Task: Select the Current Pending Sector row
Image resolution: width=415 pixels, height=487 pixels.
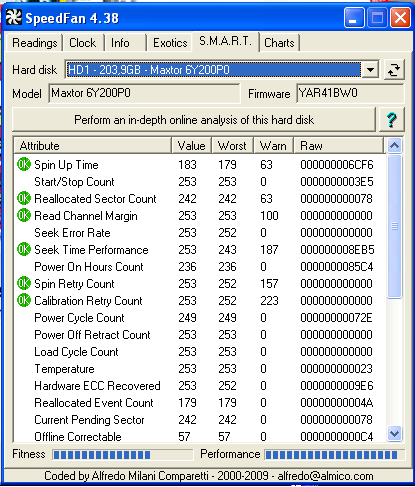Action: point(199,420)
